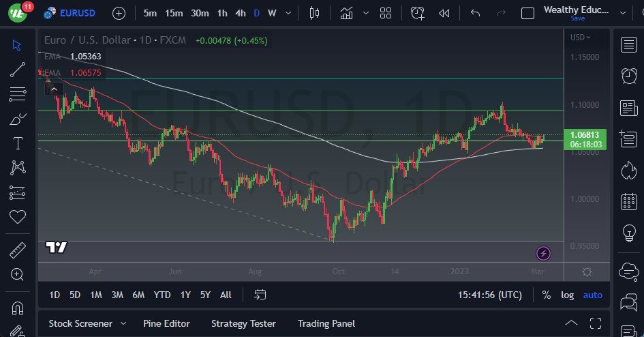Viewport: 644px width, 337px height.
Task: Open the Watchlist panel icon
Action: (629, 45)
